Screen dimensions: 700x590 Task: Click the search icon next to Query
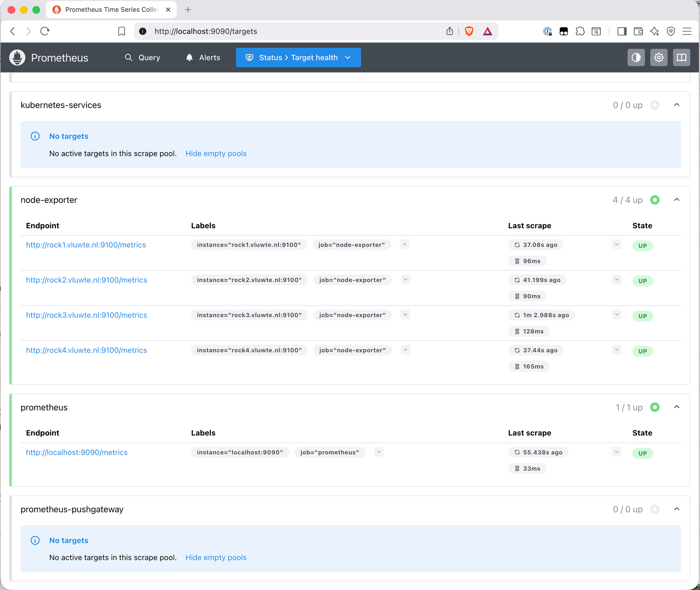128,57
